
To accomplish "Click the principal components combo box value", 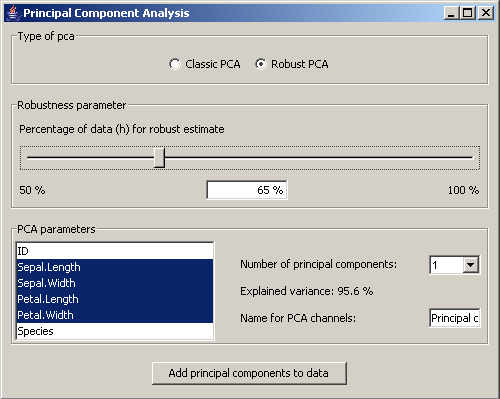I will (x=447, y=265).
